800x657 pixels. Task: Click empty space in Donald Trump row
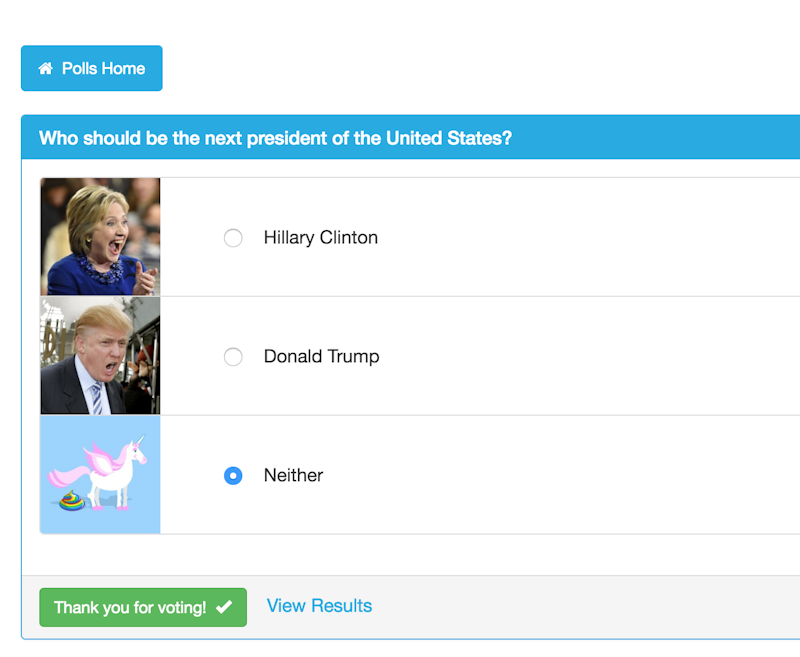(587, 357)
